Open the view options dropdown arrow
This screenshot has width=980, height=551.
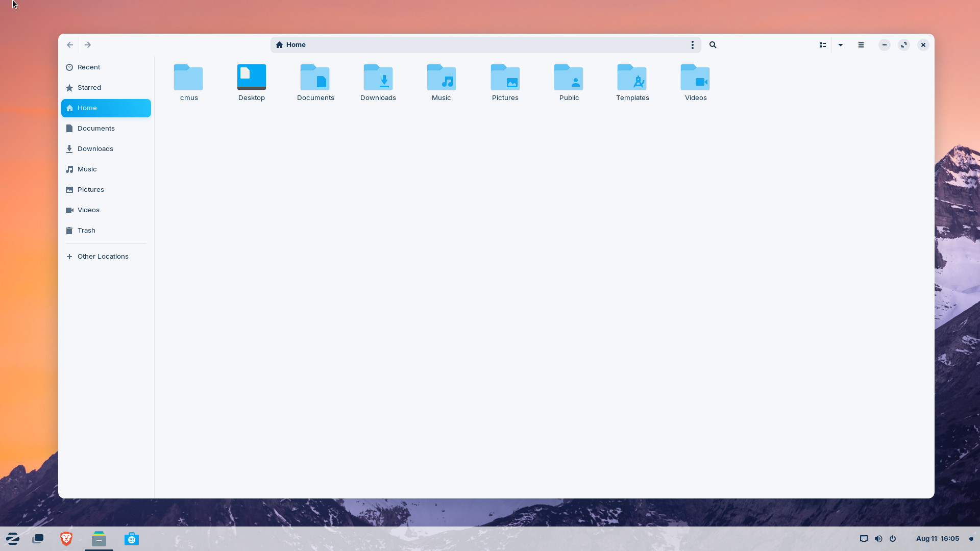click(840, 45)
